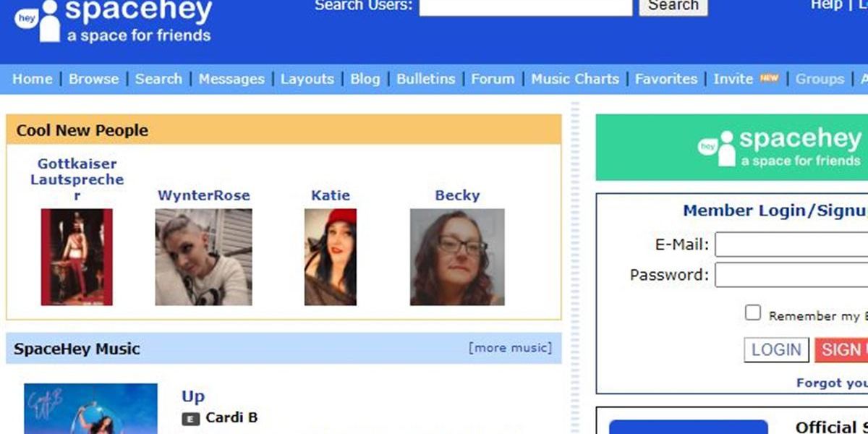
Task: Open the Music Charts navigation item
Action: pyautogui.click(x=575, y=79)
